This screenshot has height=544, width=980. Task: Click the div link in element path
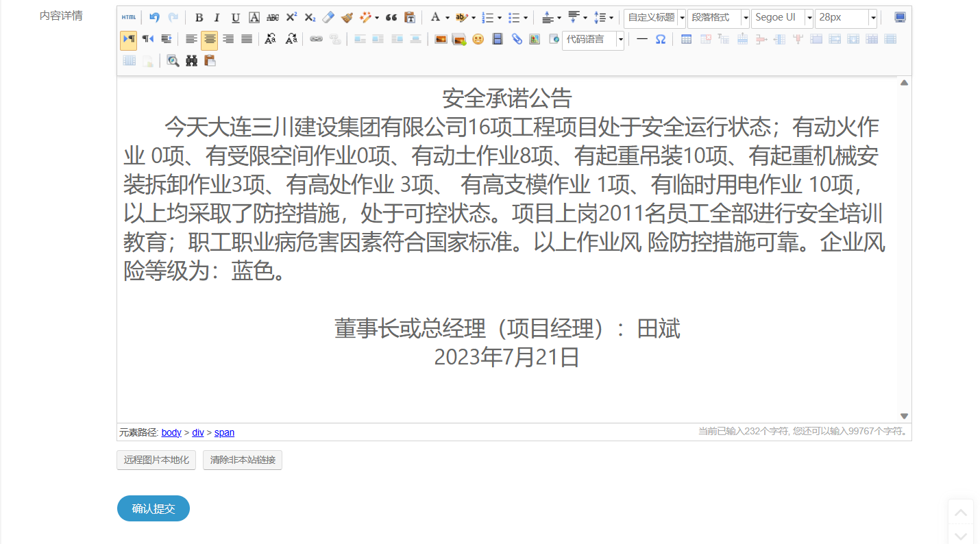198,432
